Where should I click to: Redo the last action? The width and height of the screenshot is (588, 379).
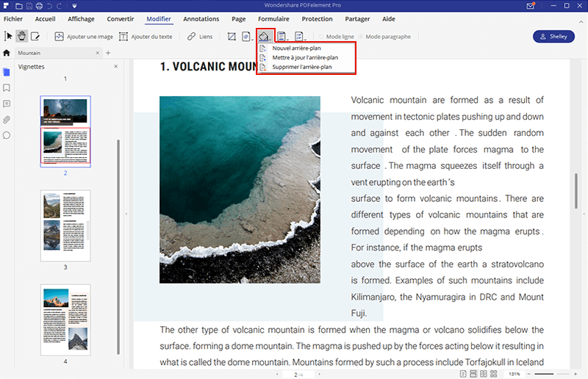[60, 6]
